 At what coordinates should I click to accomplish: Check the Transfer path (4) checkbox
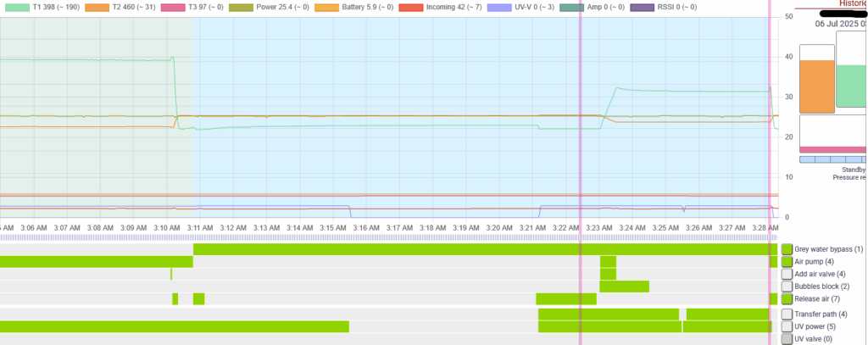coord(787,314)
